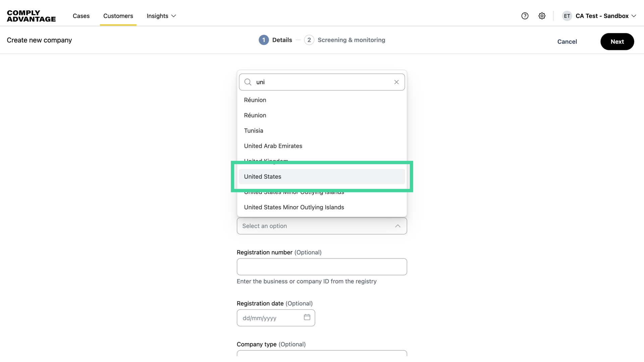The height and width of the screenshot is (362, 644).
Task: Collapse the 'Select an option' dropdown
Action: point(397,226)
